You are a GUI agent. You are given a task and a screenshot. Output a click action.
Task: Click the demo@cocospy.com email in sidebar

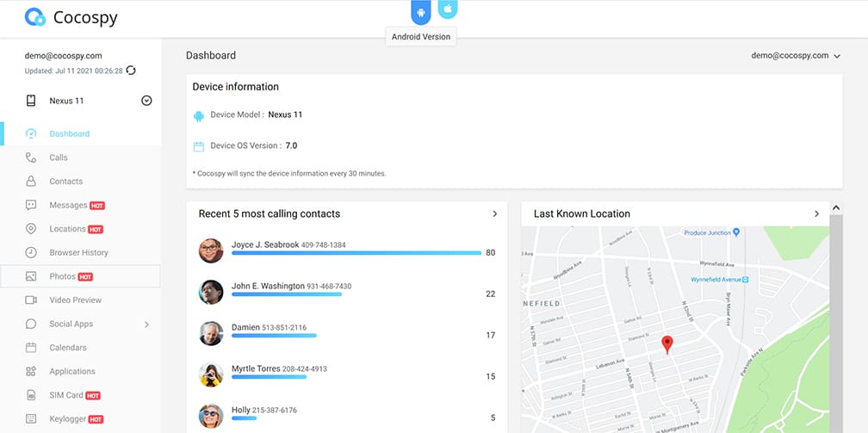(x=63, y=56)
